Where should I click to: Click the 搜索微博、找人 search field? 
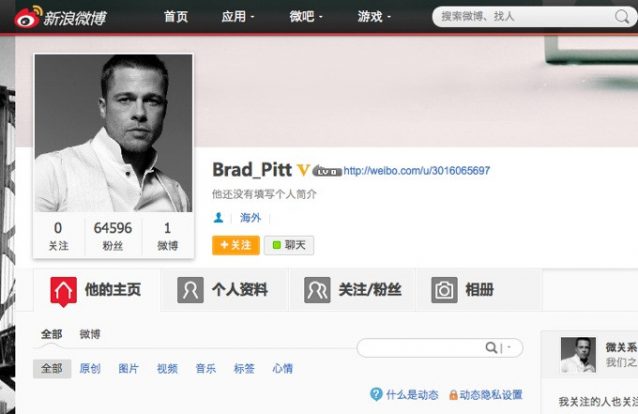[525, 17]
